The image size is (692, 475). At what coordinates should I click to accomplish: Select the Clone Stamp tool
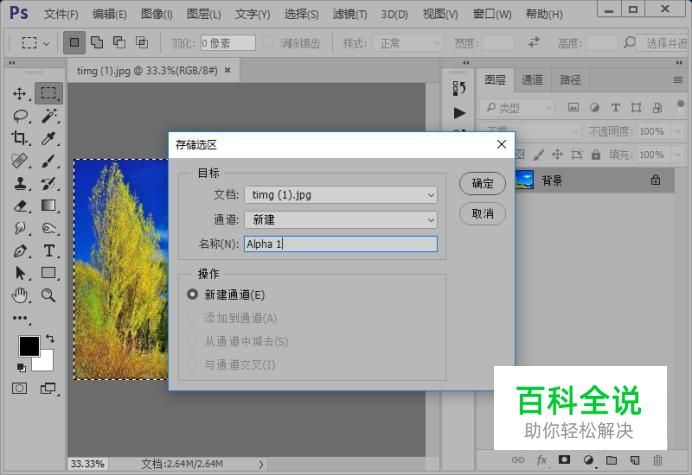pyautogui.click(x=20, y=183)
